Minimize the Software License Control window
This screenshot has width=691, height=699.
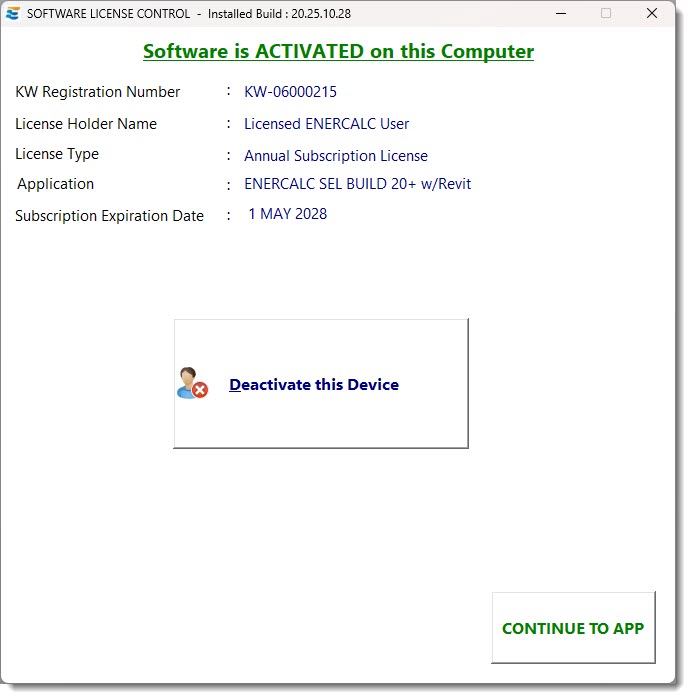tap(561, 13)
